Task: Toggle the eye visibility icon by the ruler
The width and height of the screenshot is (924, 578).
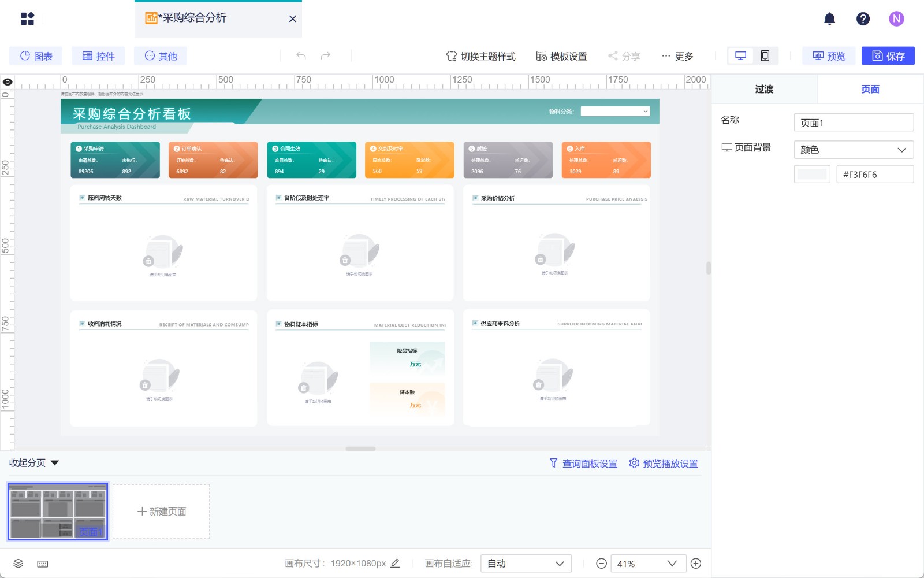Action: (x=7, y=82)
